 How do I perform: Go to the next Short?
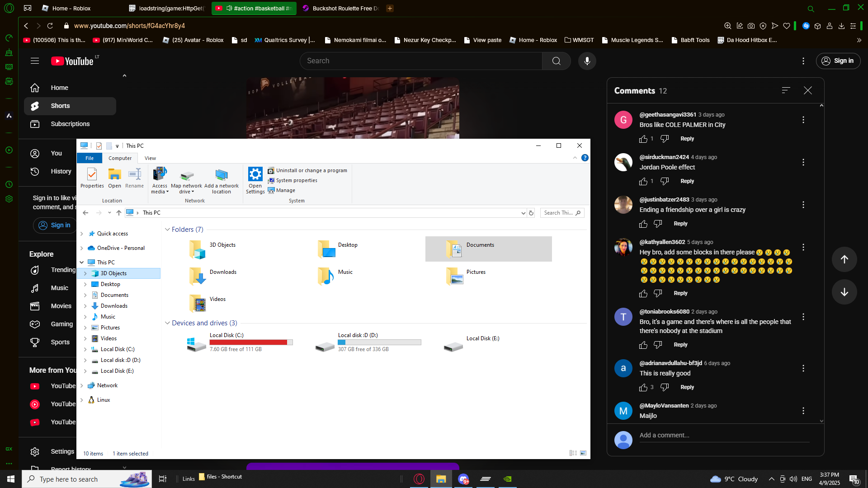[x=844, y=292]
